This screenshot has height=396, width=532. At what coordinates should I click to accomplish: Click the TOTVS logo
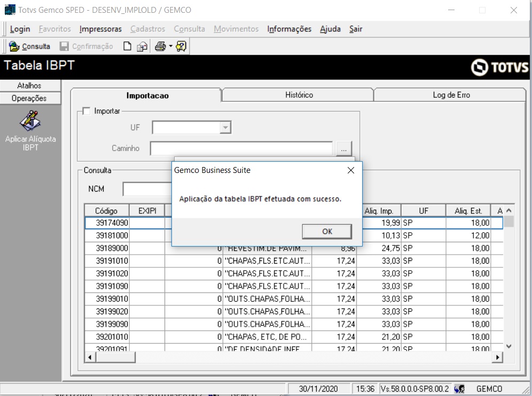coord(500,67)
